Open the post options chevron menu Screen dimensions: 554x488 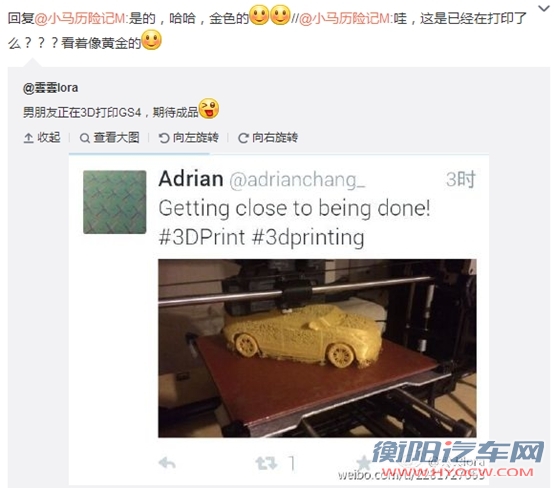543,8
